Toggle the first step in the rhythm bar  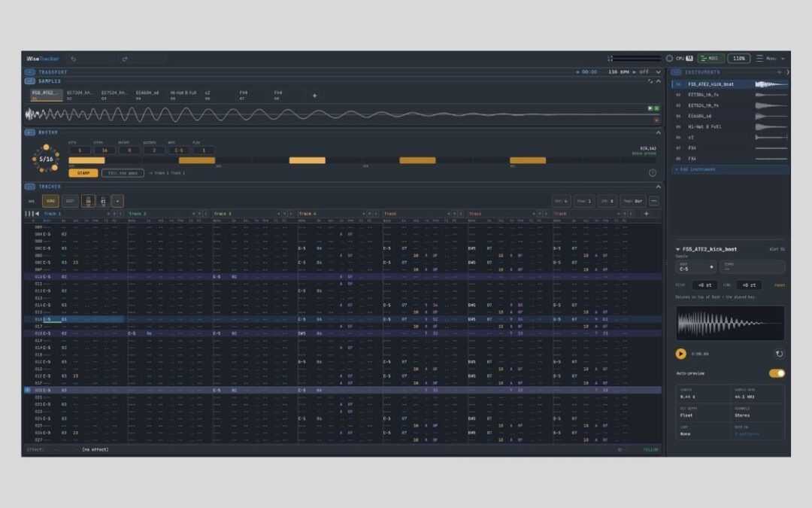point(87,161)
